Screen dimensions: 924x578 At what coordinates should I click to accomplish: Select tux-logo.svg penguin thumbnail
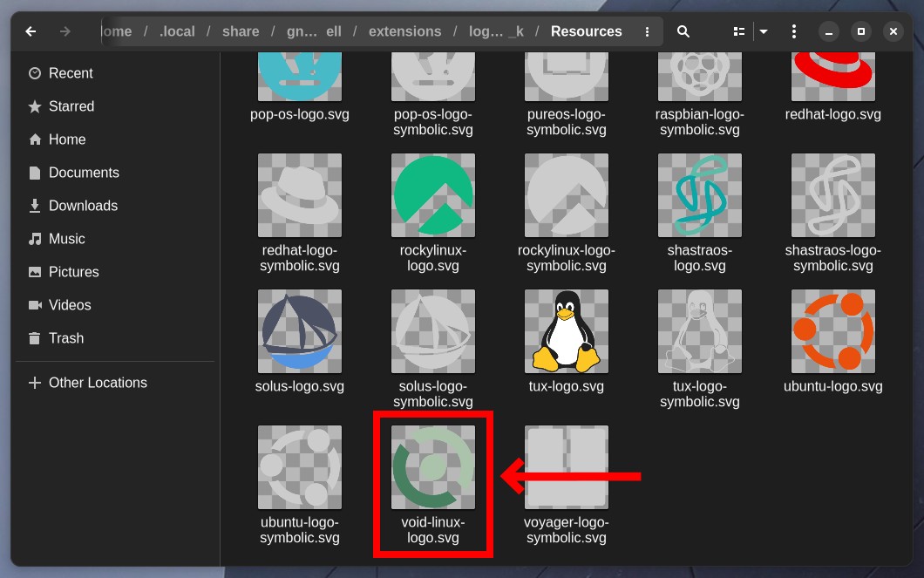pyautogui.click(x=567, y=331)
